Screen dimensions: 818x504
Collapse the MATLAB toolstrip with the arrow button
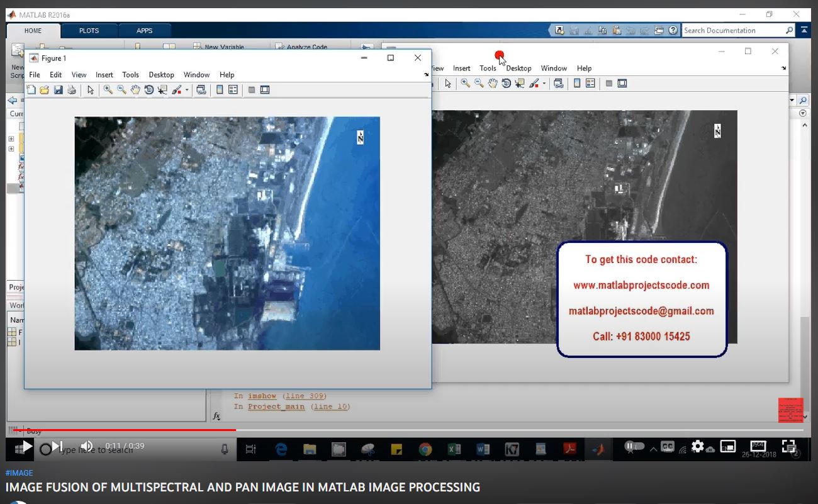[x=805, y=30]
